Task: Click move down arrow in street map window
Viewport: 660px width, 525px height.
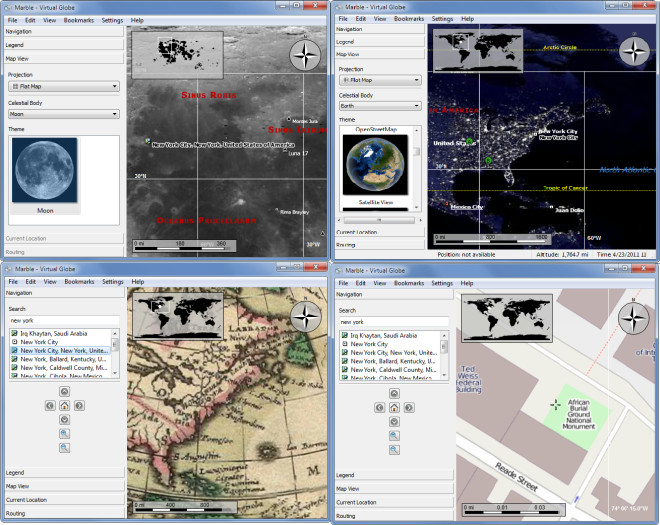Action: coord(394,421)
